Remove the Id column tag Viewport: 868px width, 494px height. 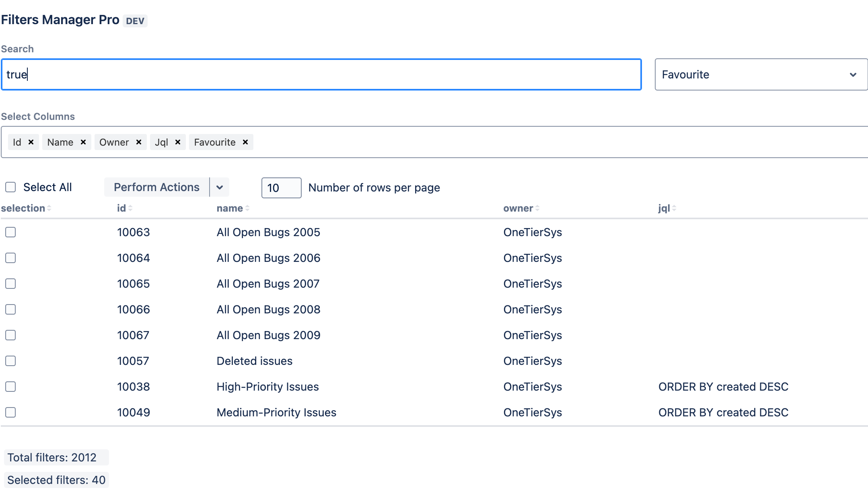click(x=31, y=142)
